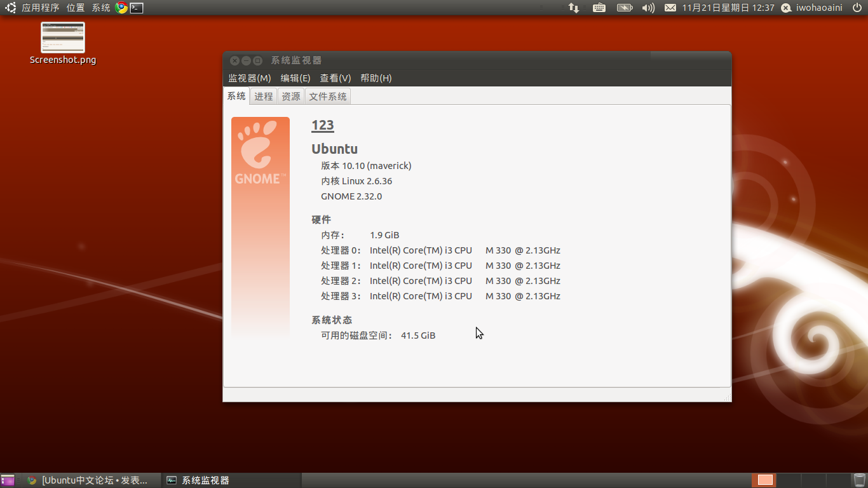Switch to the fourth workspace in switcher
This screenshot has width=868, height=488.
[838, 480]
